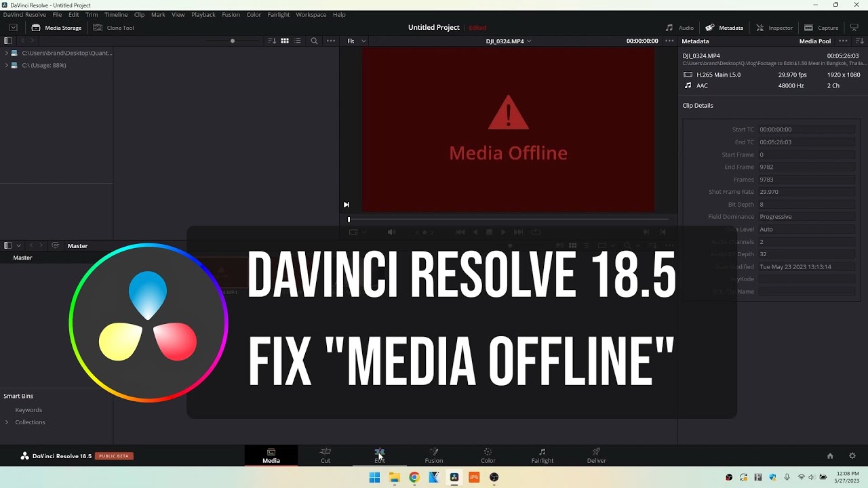The image size is (868, 488).
Task: Open the Fusion menu
Action: coord(231,14)
